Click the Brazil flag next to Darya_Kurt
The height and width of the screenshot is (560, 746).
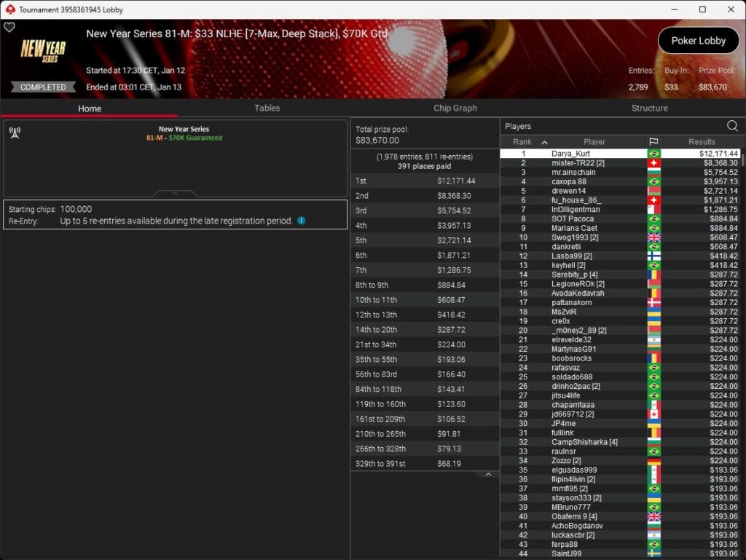pyautogui.click(x=653, y=154)
